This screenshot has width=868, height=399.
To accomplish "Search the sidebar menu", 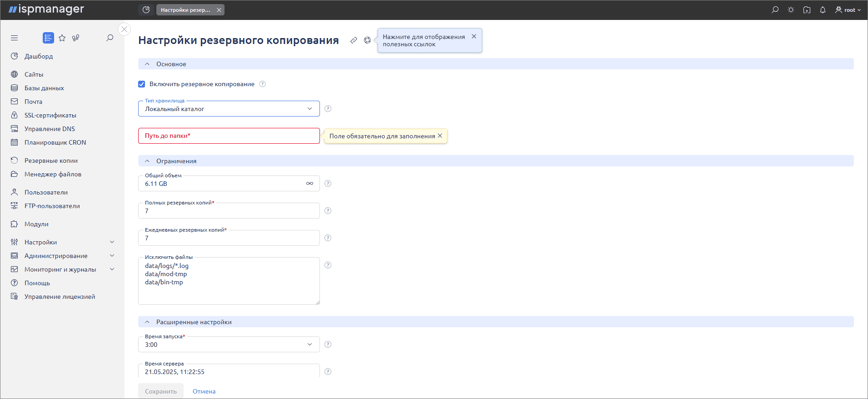I will point(110,38).
